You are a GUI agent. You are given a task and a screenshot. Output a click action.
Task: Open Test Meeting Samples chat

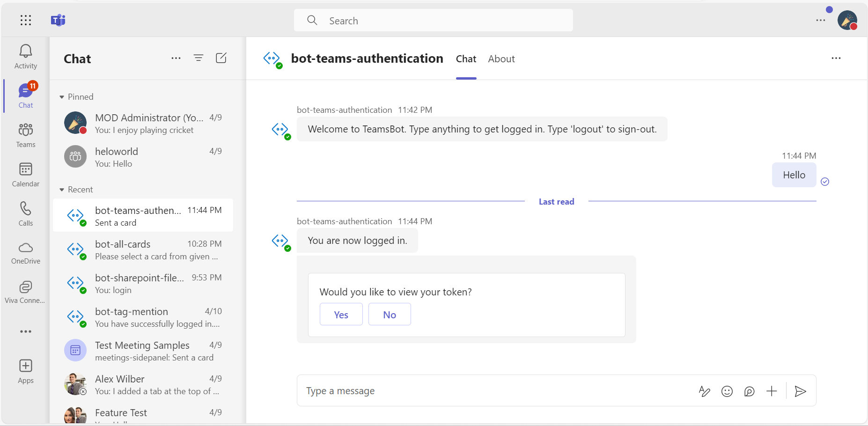click(x=143, y=351)
